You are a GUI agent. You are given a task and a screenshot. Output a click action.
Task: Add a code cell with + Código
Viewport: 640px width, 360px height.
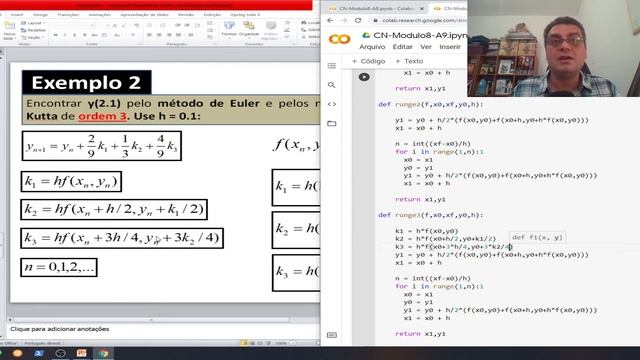coord(368,61)
